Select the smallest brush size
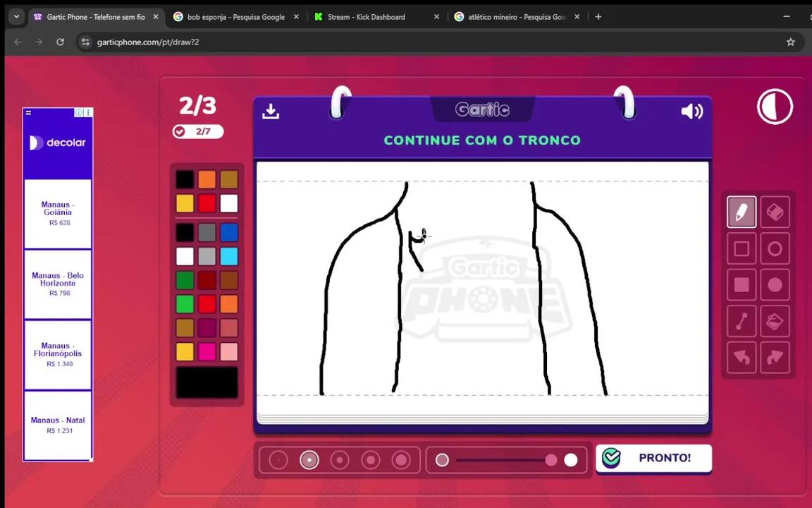The height and width of the screenshot is (508, 812). (278, 460)
